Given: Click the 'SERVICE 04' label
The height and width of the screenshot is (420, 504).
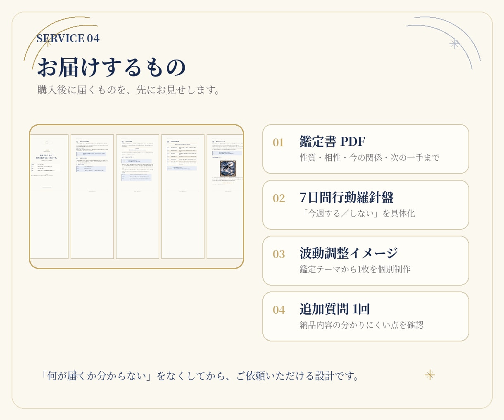Looking at the screenshot, I should [x=68, y=38].
